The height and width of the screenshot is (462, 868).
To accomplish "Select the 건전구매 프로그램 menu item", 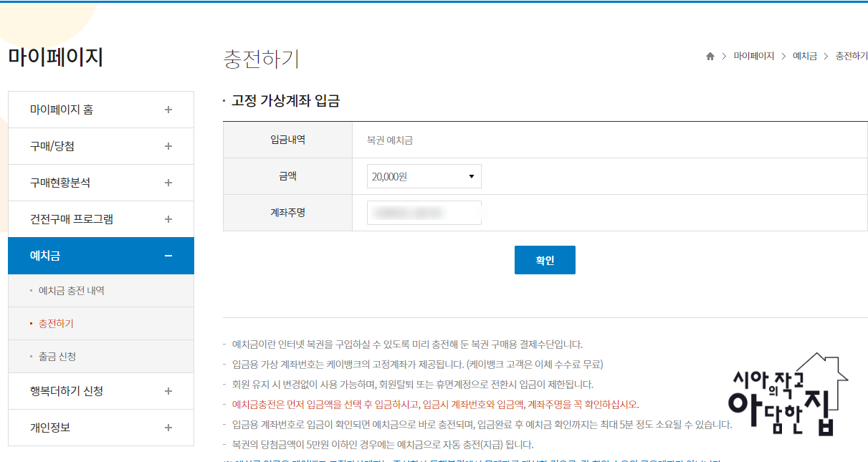I will click(x=101, y=219).
